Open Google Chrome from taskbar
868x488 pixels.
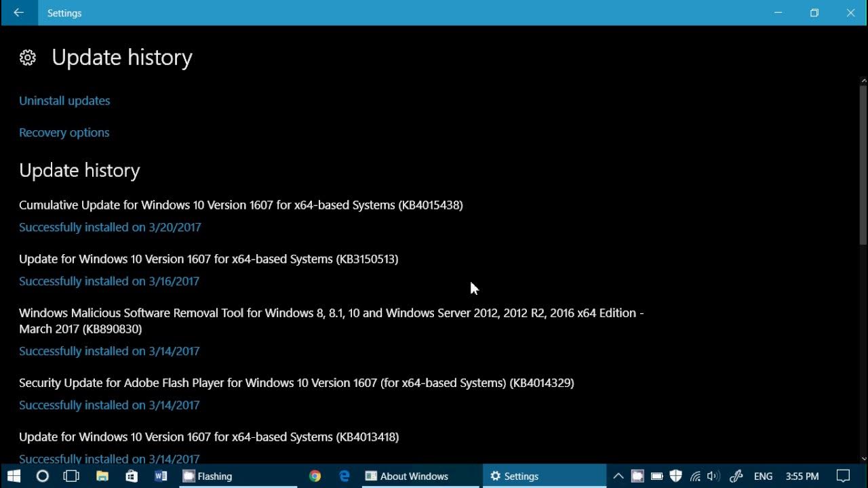point(315,476)
